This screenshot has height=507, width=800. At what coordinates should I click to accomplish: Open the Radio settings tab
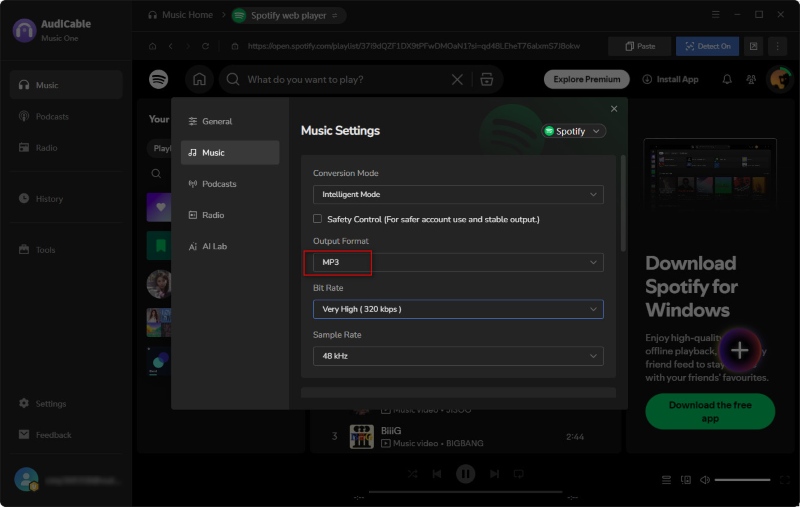[230, 215]
